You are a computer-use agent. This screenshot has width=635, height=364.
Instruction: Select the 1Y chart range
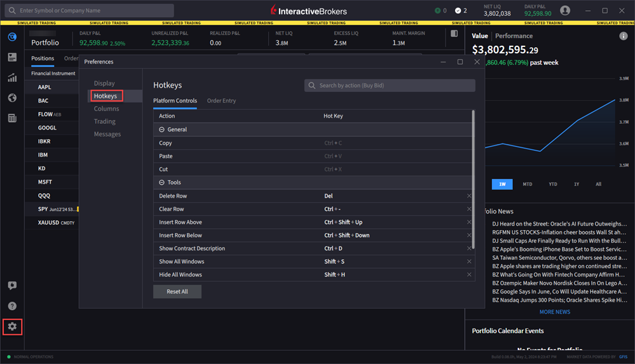577,184
